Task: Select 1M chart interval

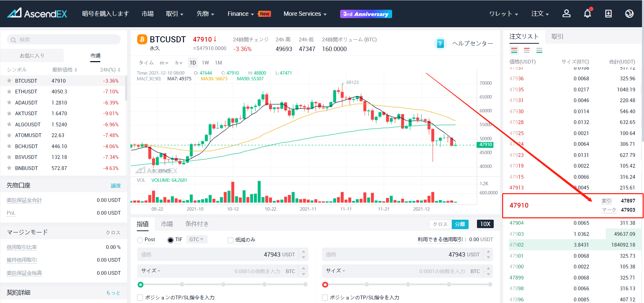Action: (218, 63)
